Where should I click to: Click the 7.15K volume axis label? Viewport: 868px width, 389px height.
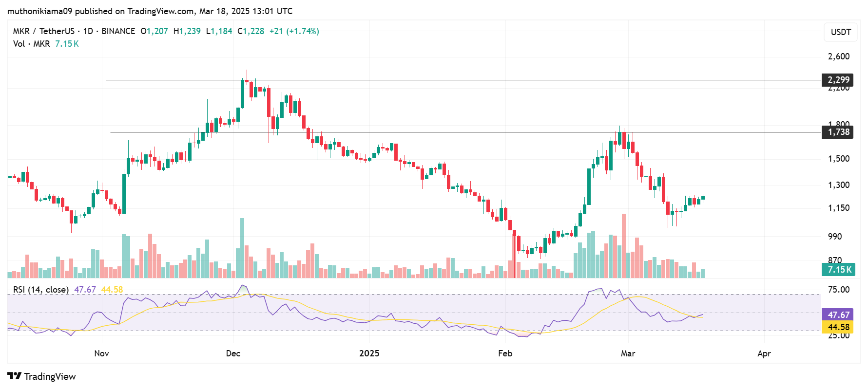[x=838, y=269]
